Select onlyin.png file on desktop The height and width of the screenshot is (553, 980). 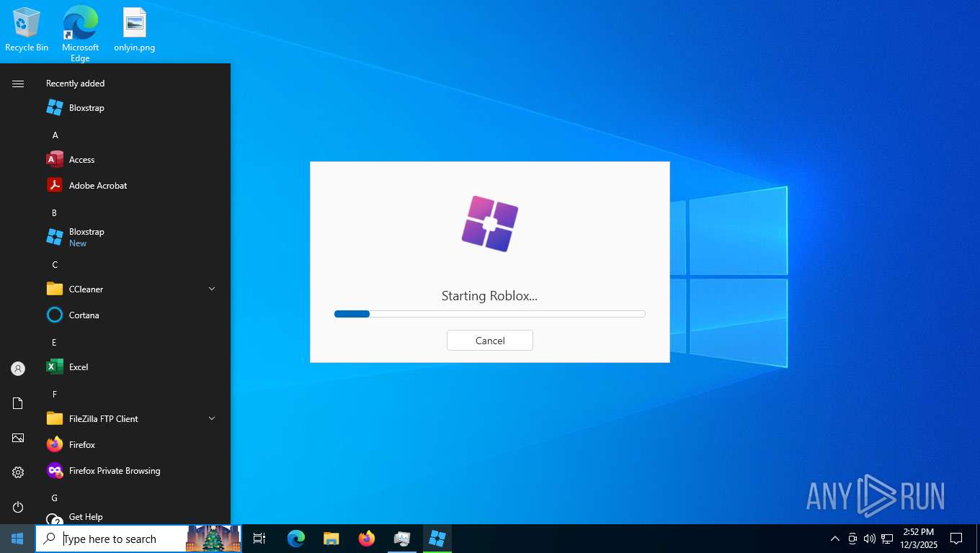coord(134,30)
